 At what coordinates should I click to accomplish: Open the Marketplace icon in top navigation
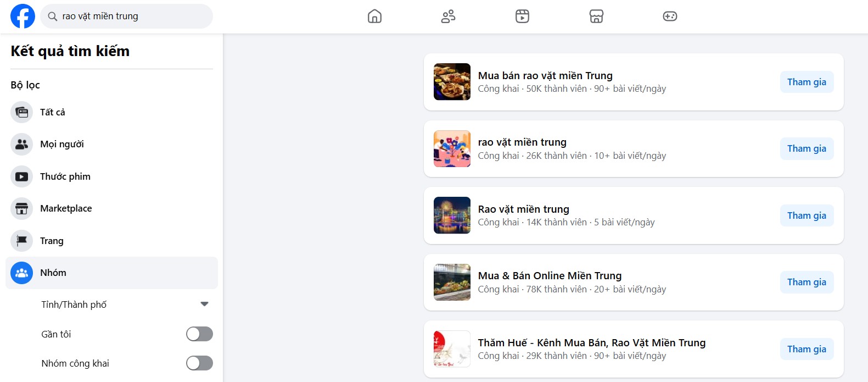coord(596,16)
